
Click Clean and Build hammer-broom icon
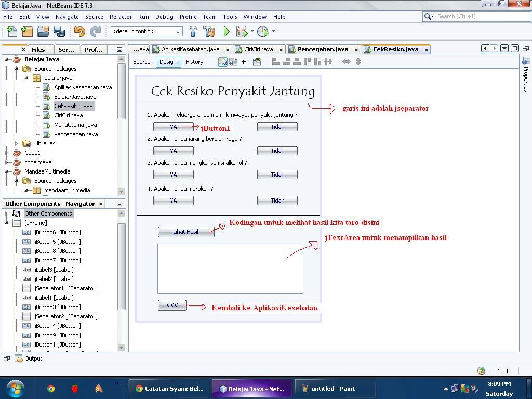pyautogui.click(x=209, y=32)
